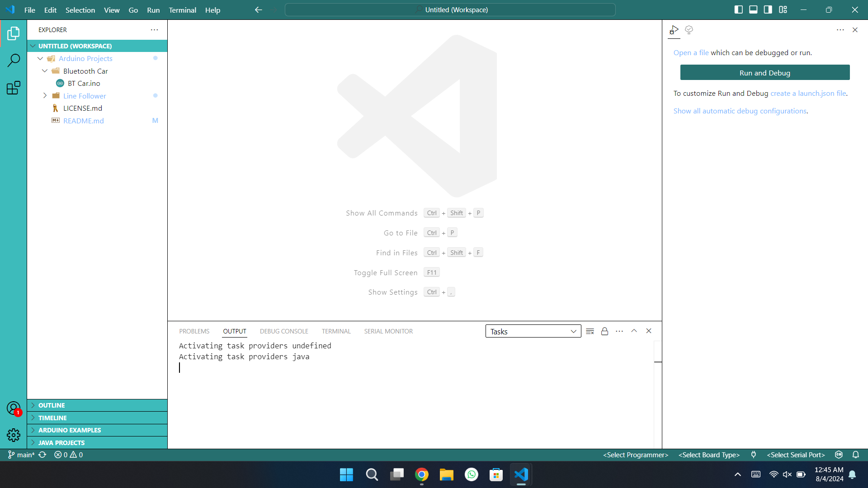Open the Manage gear icon
Image resolution: width=868 pixels, height=488 pixels.
[x=14, y=435]
